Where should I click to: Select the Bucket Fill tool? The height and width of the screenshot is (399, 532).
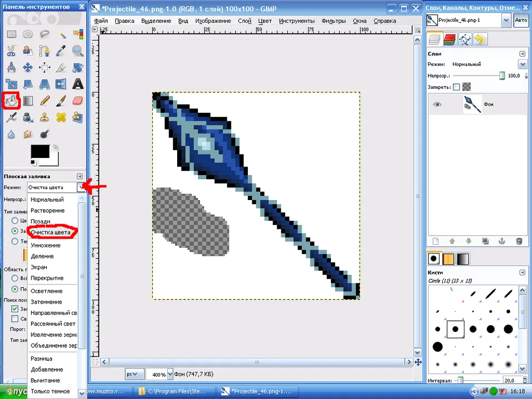[12, 100]
